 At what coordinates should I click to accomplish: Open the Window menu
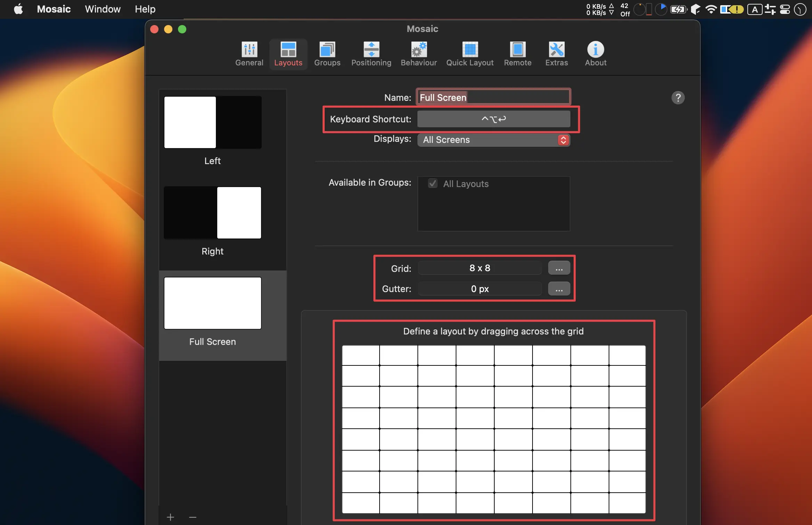click(x=103, y=9)
